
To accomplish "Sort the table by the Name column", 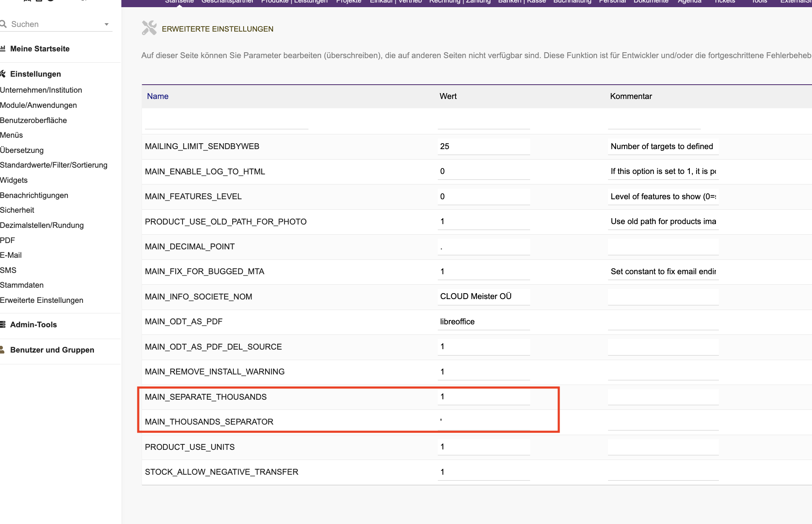I will pos(158,96).
